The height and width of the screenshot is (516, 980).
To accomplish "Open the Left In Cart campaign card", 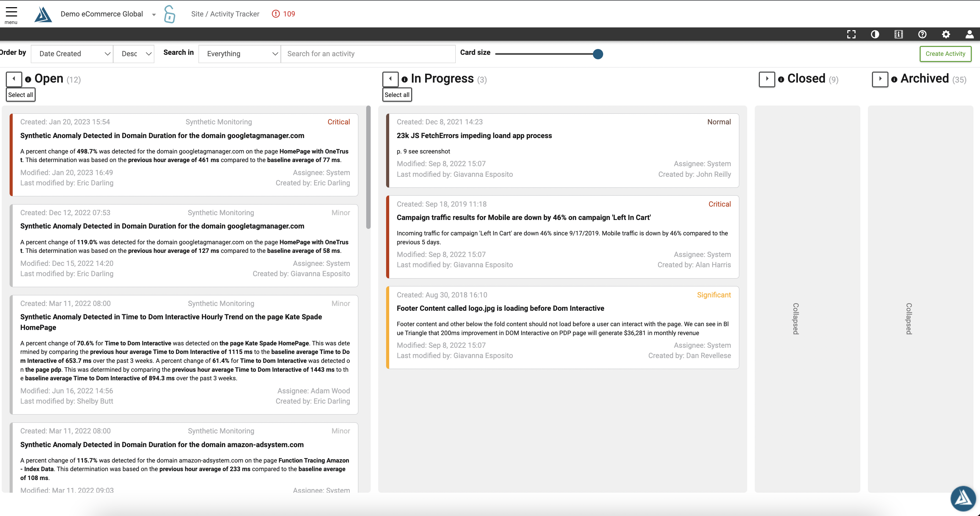I will coord(562,236).
